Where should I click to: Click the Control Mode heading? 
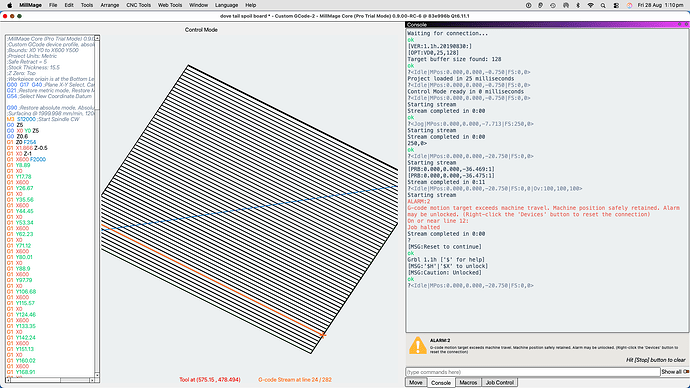pyautogui.click(x=201, y=30)
